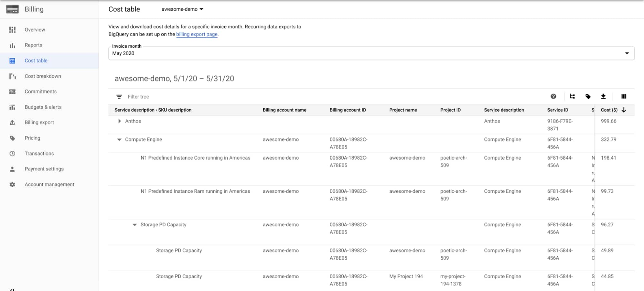644x291 pixels.
Task: Click the Anthos Service ID 9186-F79E-3871
Action: 560,125
